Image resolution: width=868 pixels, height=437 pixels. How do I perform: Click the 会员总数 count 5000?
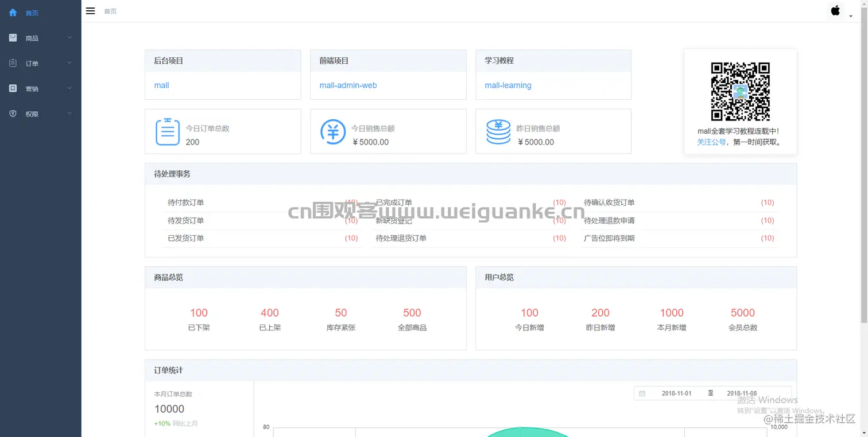(743, 313)
